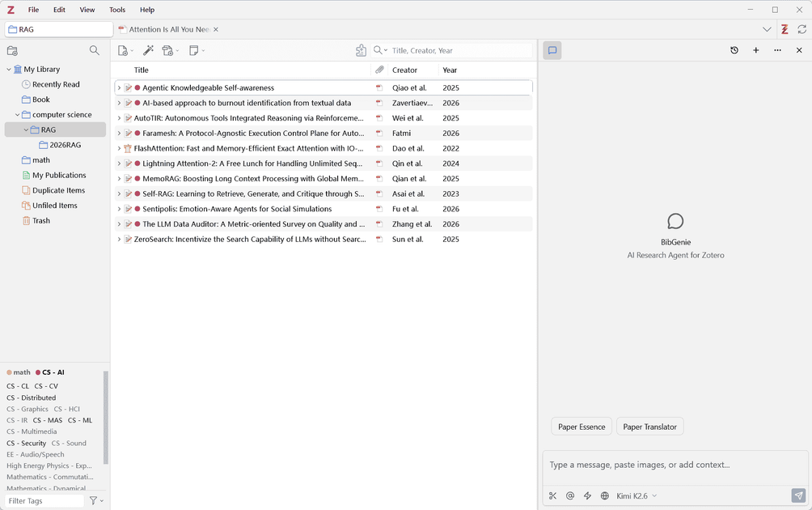Image resolution: width=812 pixels, height=510 pixels.
Task: Open the chat history clock icon
Action: [734, 50]
